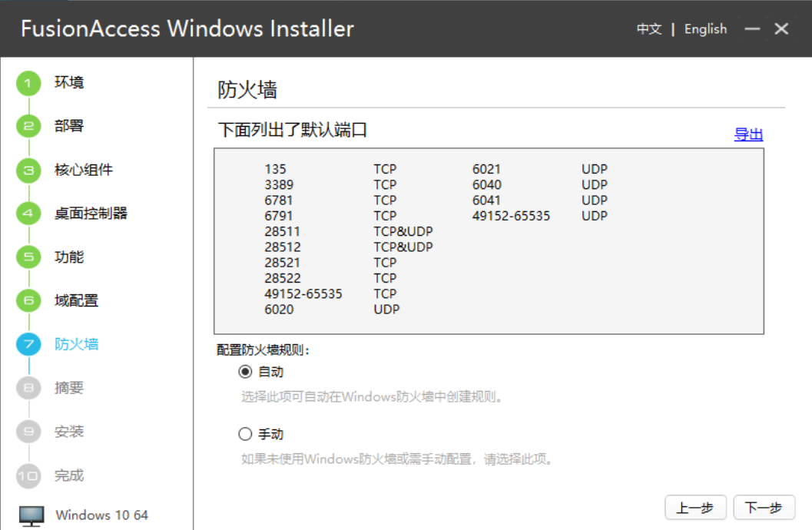Click UDP next to port 6020
The width and height of the screenshot is (812, 530).
(x=386, y=310)
